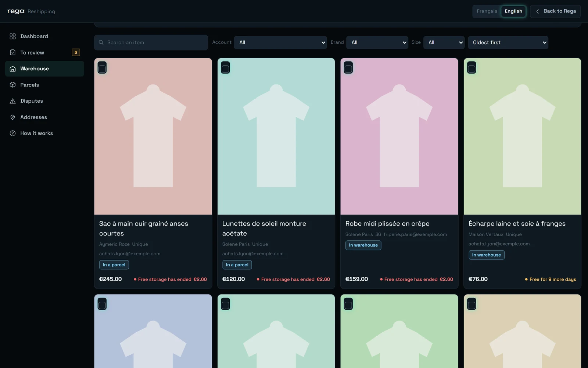This screenshot has width=588, height=368.
Task: Click the To review clipboard icon
Action: tap(12, 53)
